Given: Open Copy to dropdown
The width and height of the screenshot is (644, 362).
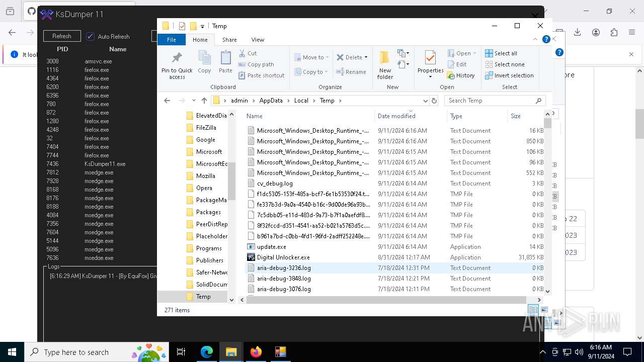Looking at the screenshot, I should click(x=311, y=72).
